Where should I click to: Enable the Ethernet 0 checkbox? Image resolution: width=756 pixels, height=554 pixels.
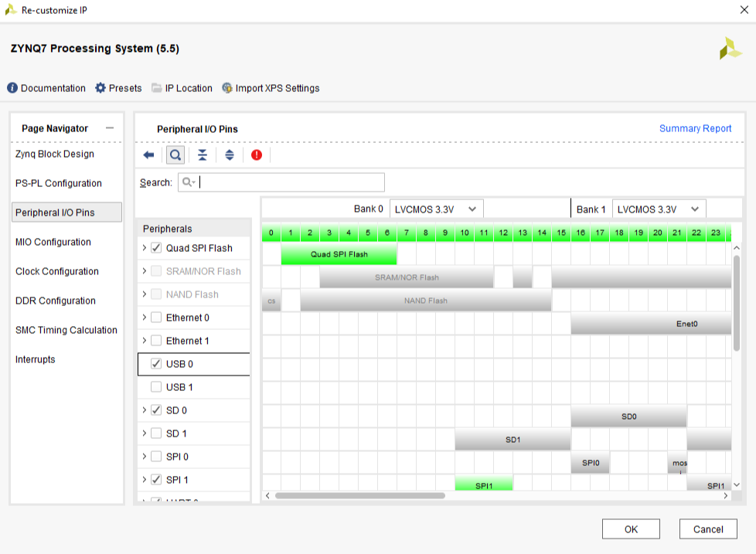click(155, 318)
